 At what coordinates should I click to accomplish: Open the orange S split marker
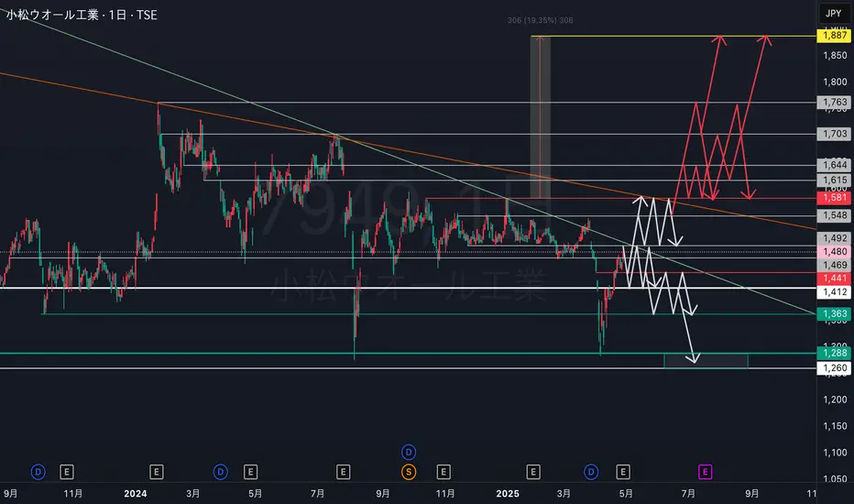[x=409, y=472]
